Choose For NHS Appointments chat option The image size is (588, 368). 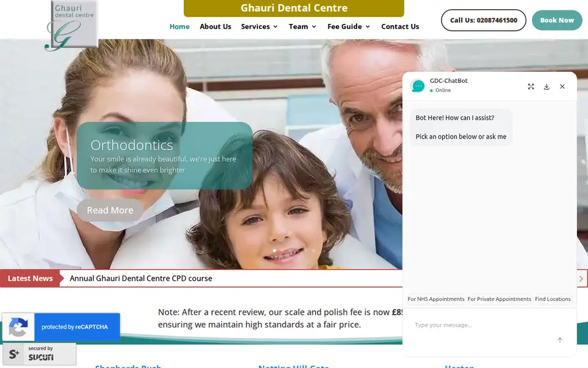tap(435, 299)
